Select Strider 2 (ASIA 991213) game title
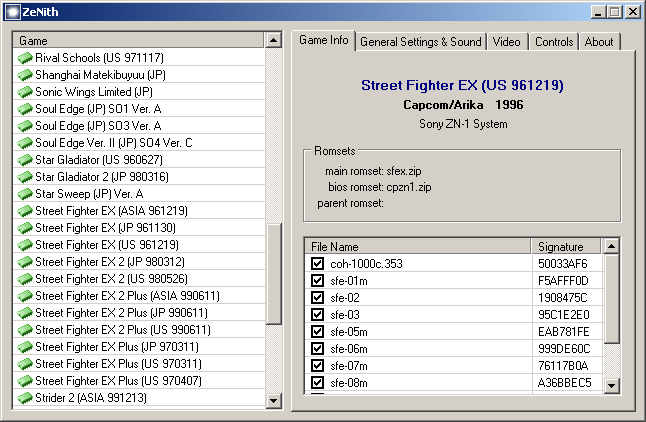This screenshot has width=646, height=422. click(91, 398)
